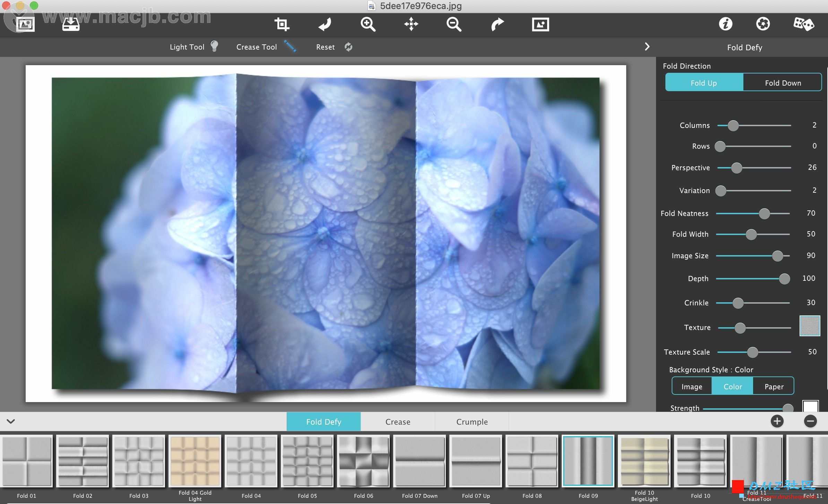Adjust the Strength slider

click(x=748, y=408)
